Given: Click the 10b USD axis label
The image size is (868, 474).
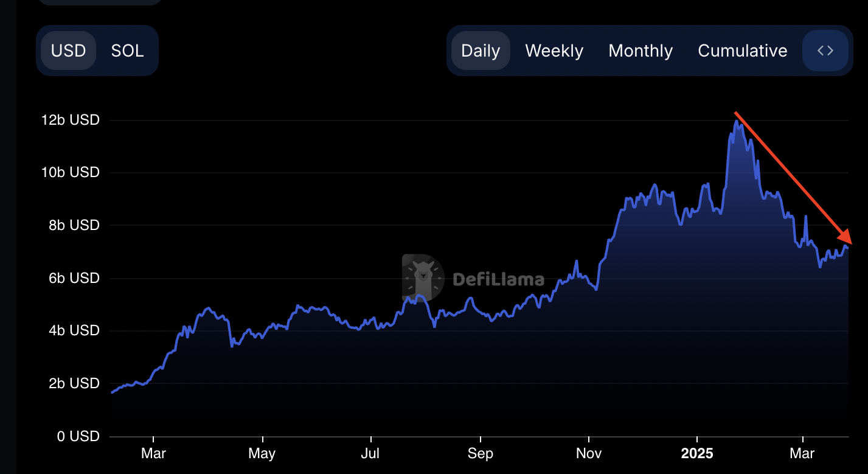Looking at the screenshot, I should point(70,173).
